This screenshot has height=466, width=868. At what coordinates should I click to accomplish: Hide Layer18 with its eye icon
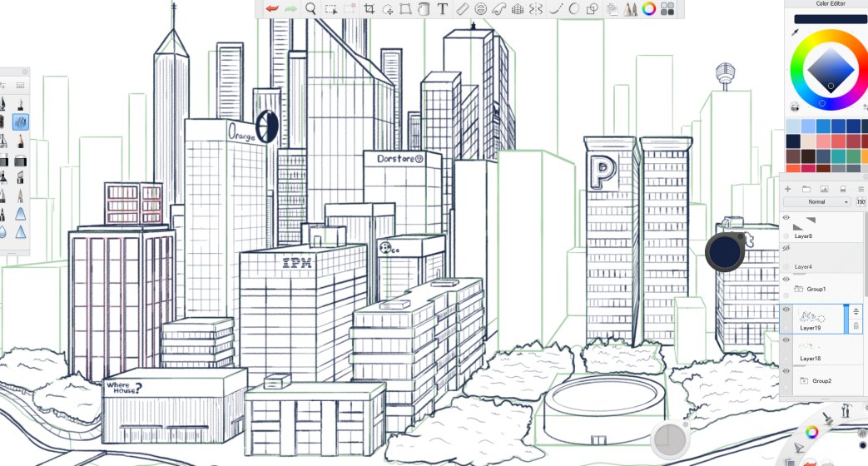[x=786, y=340]
